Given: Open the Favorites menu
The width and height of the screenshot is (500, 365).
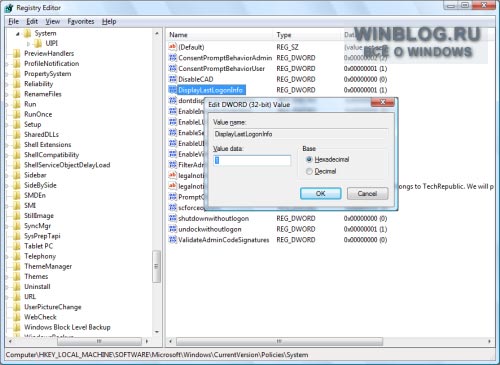Looking at the screenshot, I should tap(81, 22).
